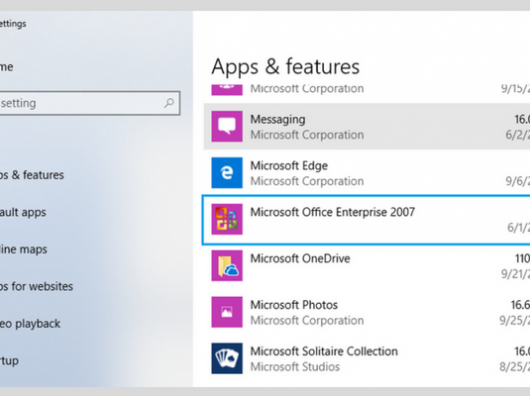Open Apps for websites page
The width and height of the screenshot is (530, 396).
(x=37, y=287)
